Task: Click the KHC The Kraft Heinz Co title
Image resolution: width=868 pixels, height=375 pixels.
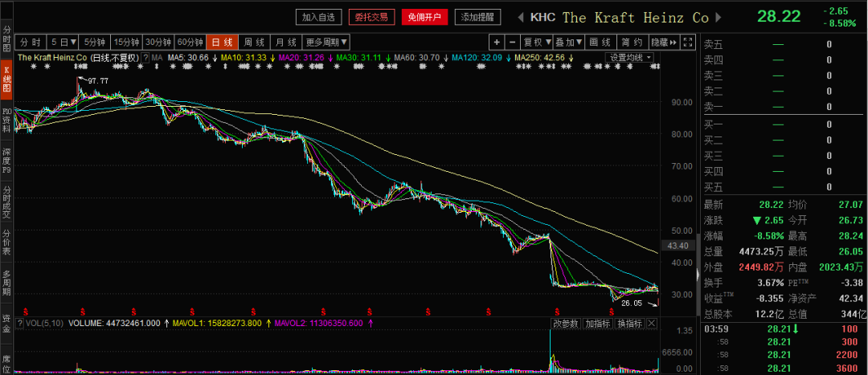Action: tap(620, 18)
